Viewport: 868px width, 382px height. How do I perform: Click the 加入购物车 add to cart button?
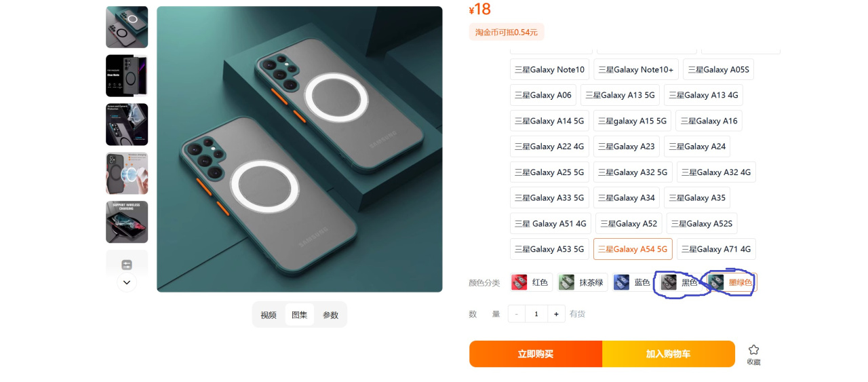669,354
